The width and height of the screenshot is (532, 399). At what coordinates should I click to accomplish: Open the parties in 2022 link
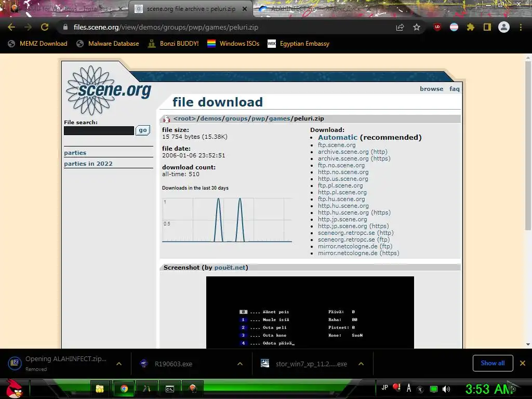click(88, 164)
